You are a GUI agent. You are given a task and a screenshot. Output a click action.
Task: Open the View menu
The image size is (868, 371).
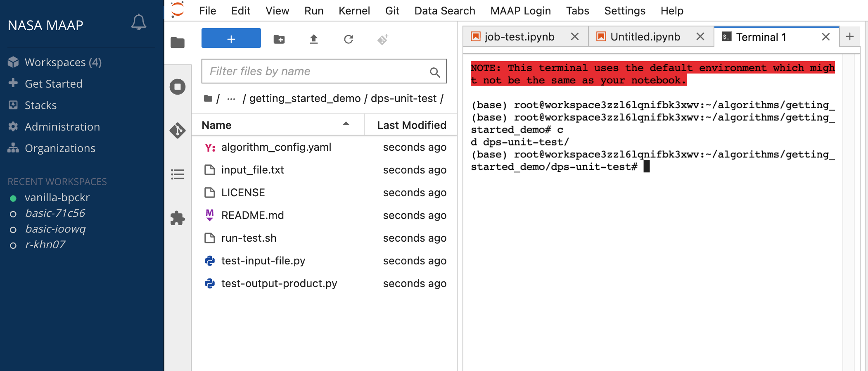277,11
